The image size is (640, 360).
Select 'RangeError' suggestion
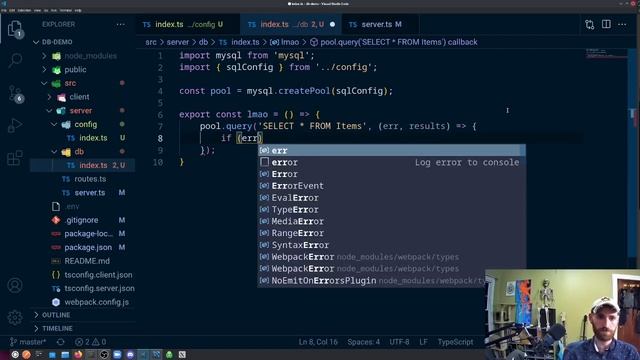[391, 233]
